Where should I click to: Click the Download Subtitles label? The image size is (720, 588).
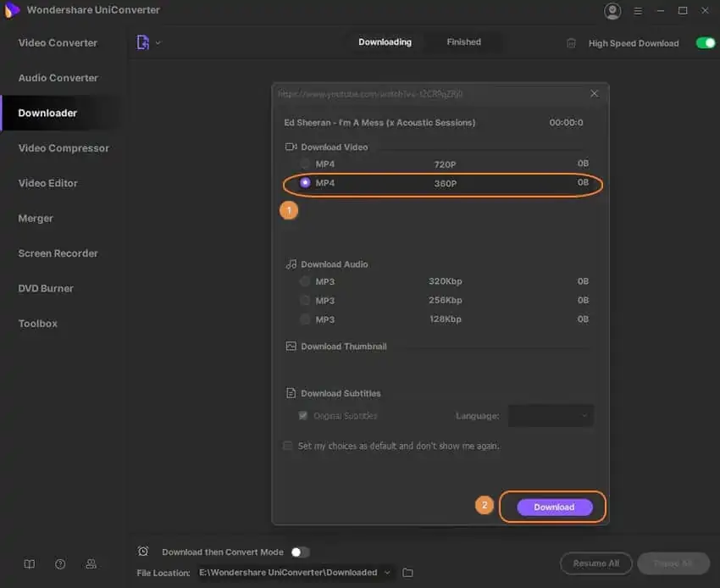click(341, 393)
